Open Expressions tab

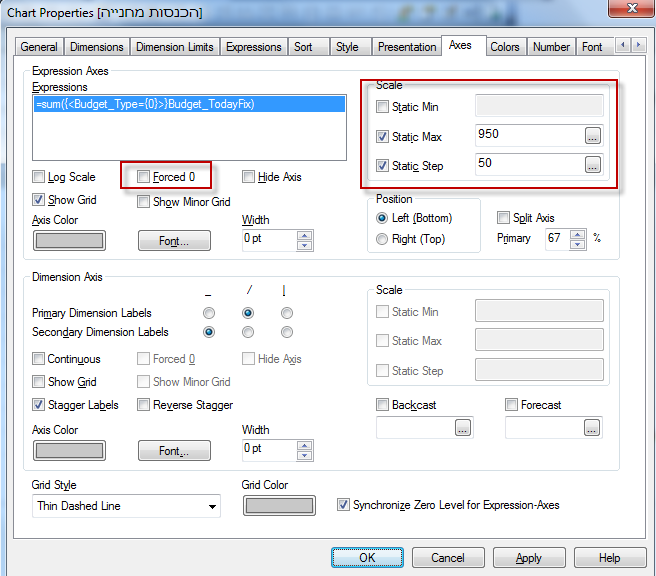pos(254,47)
